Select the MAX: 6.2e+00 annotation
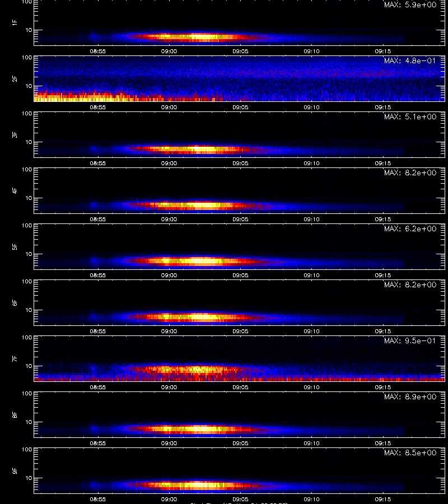This screenshot has height=504, width=448. point(410,229)
